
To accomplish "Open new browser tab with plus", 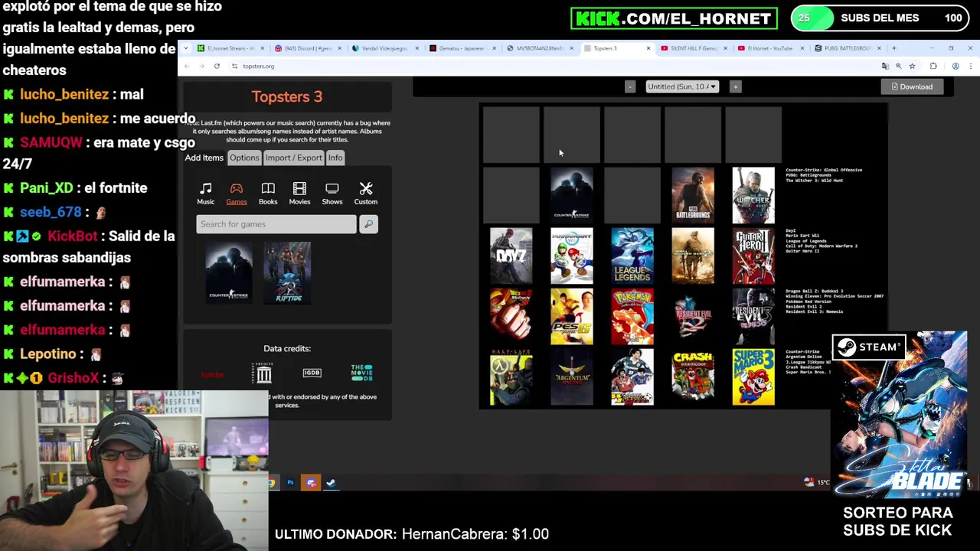I will click(x=893, y=48).
